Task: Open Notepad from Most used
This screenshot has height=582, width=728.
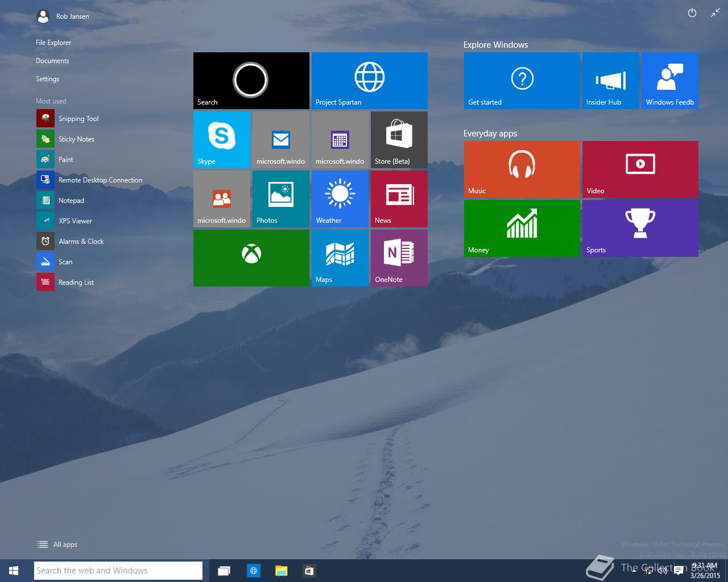Action: [x=60, y=201]
